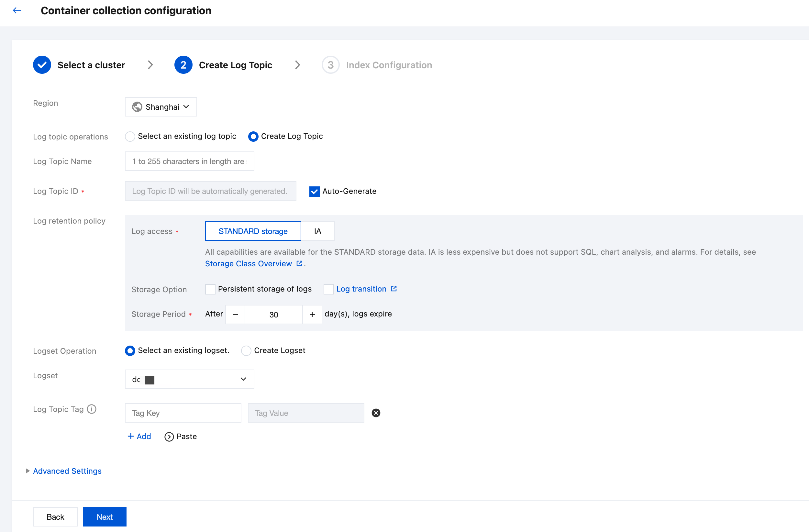
Task: Select the Create Logset radio option
Action: click(246, 350)
